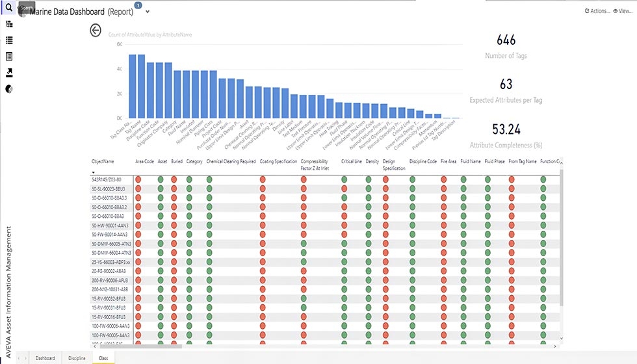Click the Number of Tags 646 card
Image resolution: width=637 pixels, height=364 pixels.
click(506, 46)
